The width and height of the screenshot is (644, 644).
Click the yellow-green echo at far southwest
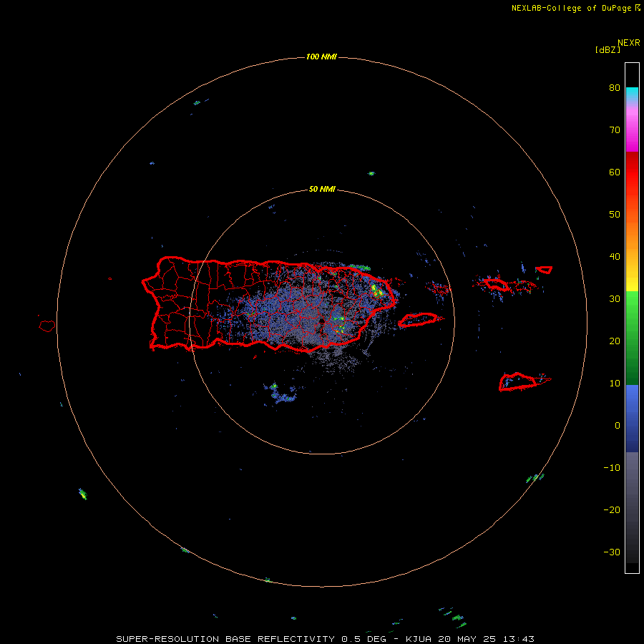point(83,494)
